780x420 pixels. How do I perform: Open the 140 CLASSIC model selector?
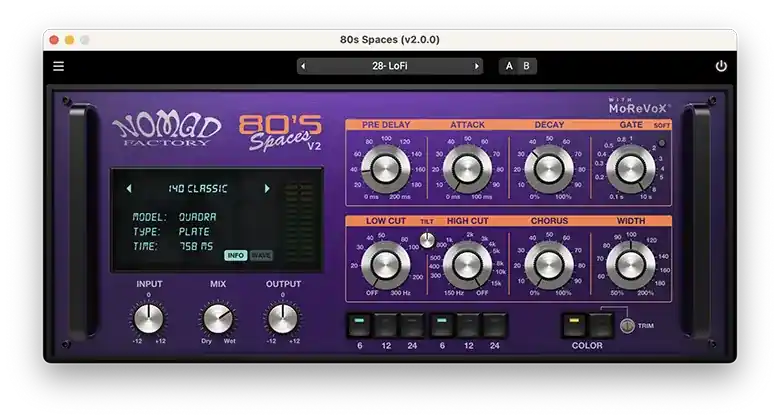[x=198, y=189]
